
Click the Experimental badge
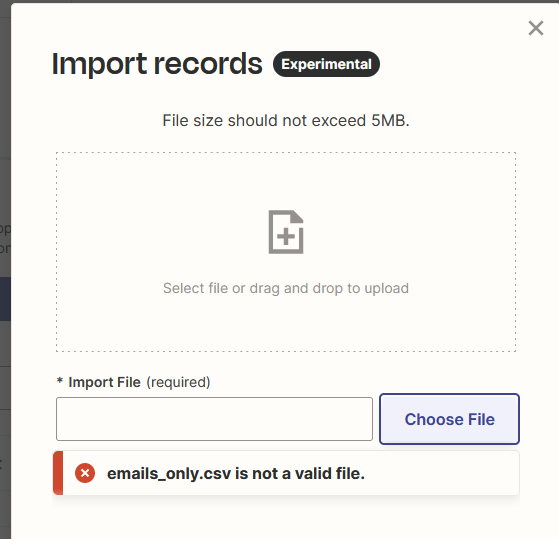click(x=326, y=64)
